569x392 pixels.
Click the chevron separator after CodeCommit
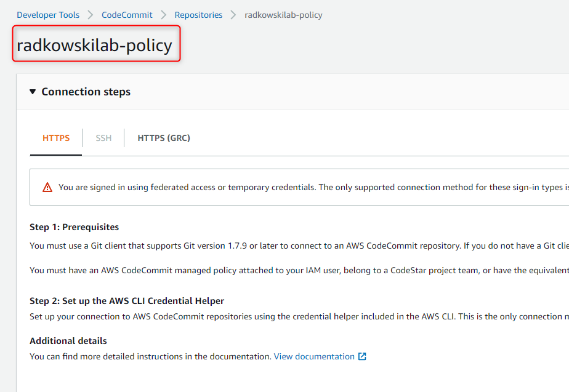click(x=164, y=15)
